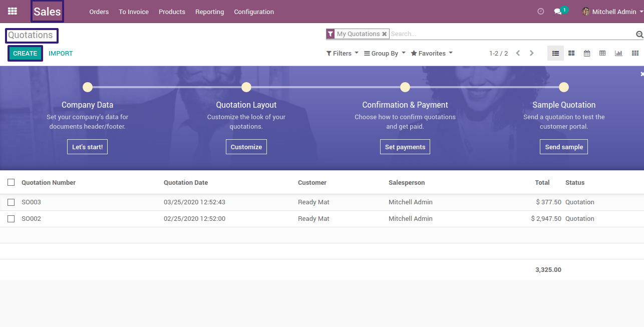Click the Let's start! button
Viewport: 644px width, 327px height.
pyautogui.click(x=87, y=147)
